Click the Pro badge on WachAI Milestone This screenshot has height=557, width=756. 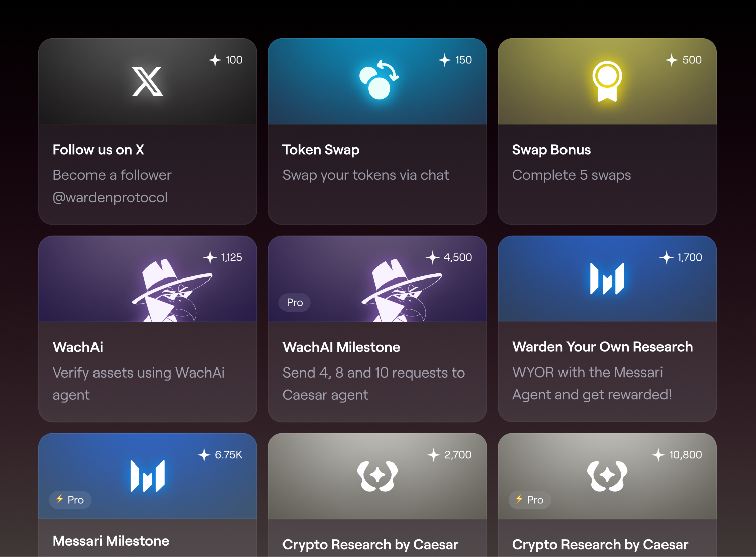(295, 303)
